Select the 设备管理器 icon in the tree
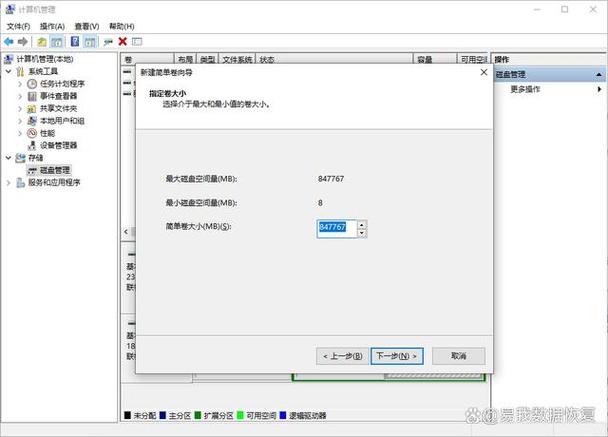608x437 pixels. point(32,145)
